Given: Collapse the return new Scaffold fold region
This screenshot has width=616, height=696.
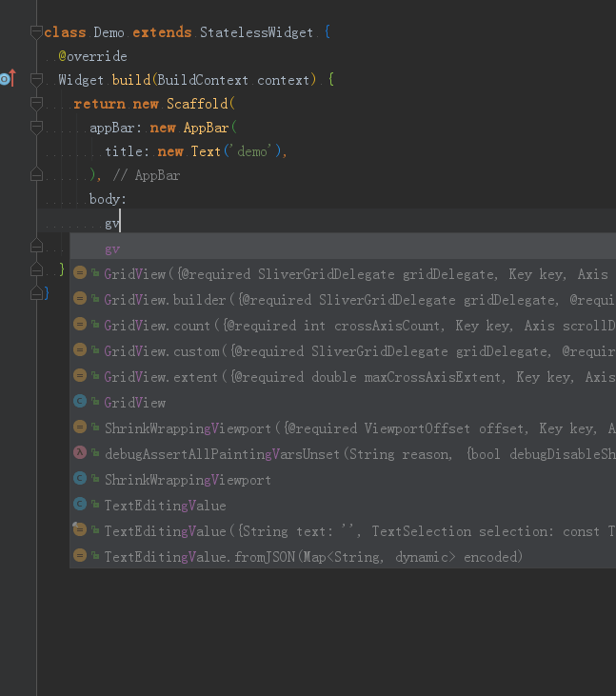Looking at the screenshot, I should coord(36,104).
